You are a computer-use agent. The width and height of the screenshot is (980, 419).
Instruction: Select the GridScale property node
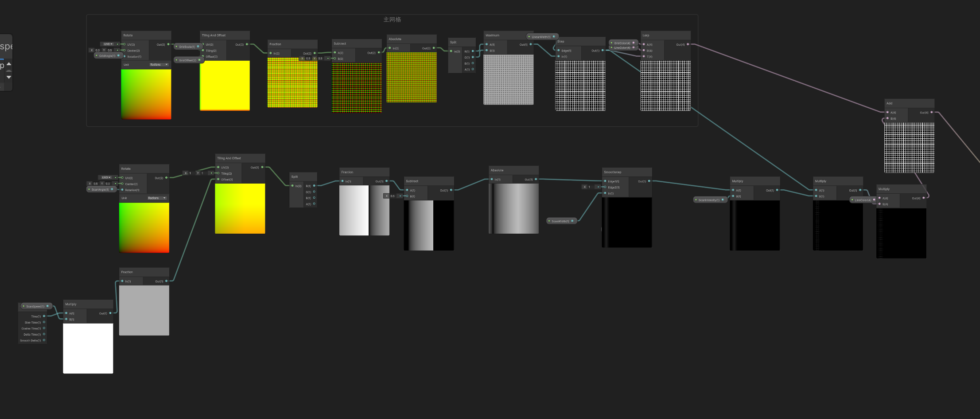click(187, 47)
